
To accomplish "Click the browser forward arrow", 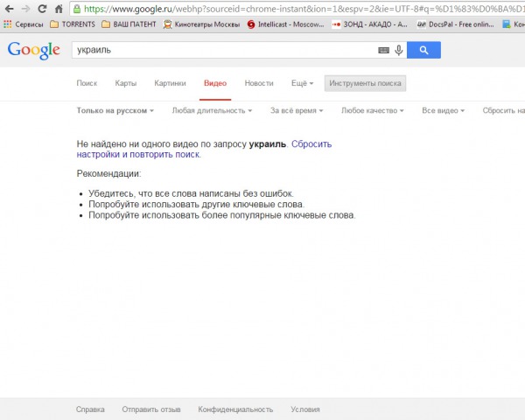I will [x=25, y=9].
